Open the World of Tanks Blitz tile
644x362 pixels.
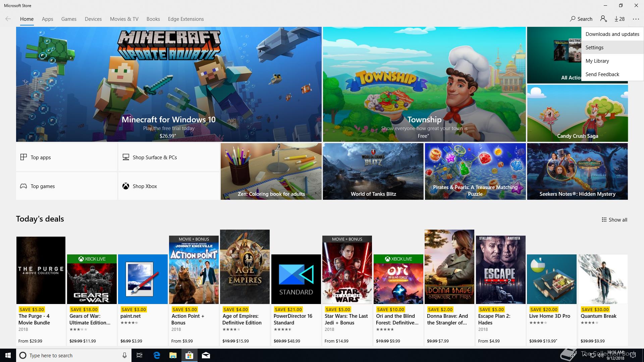373,172
